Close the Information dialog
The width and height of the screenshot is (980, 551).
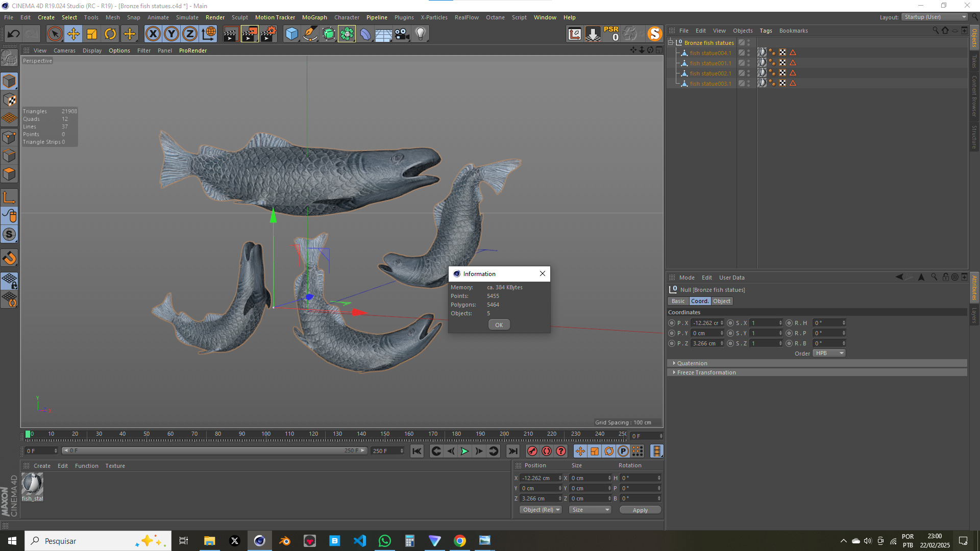[543, 273]
